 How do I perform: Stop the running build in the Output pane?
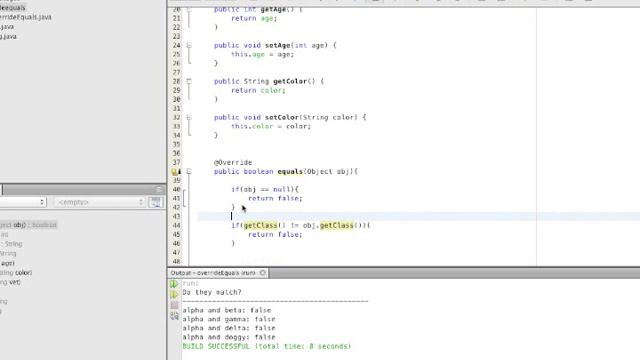(x=174, y=305)
